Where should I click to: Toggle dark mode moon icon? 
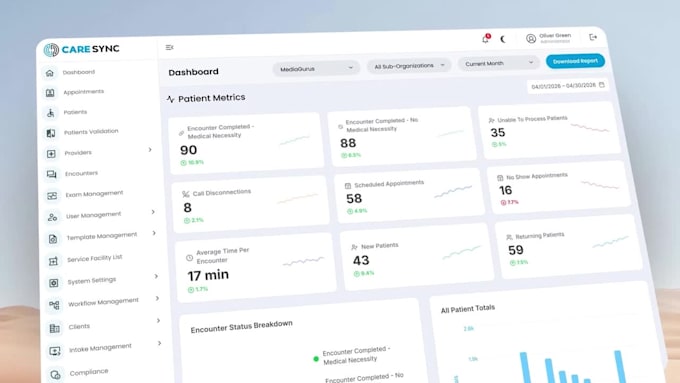point(503,39)
